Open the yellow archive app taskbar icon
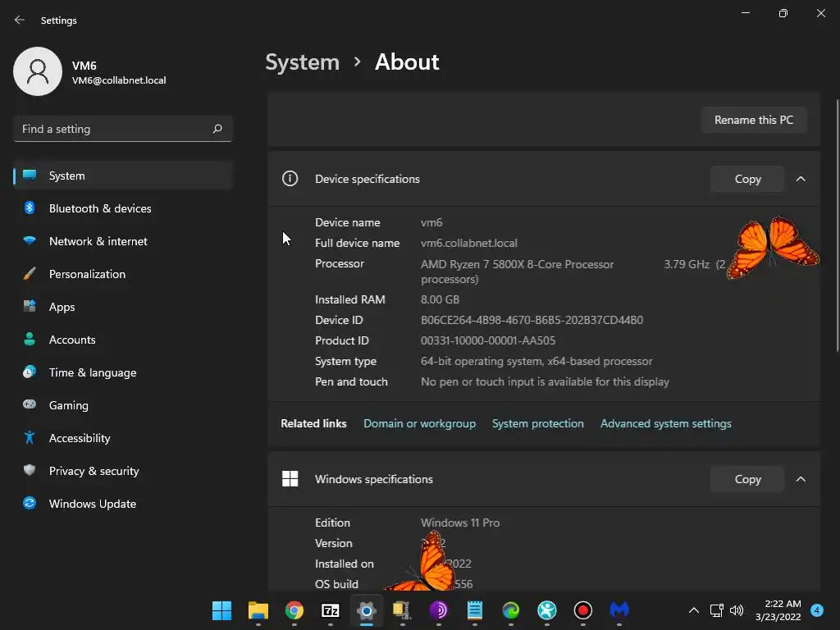Image resolution: width=840 pixels, height=630 pixels. 402,610
